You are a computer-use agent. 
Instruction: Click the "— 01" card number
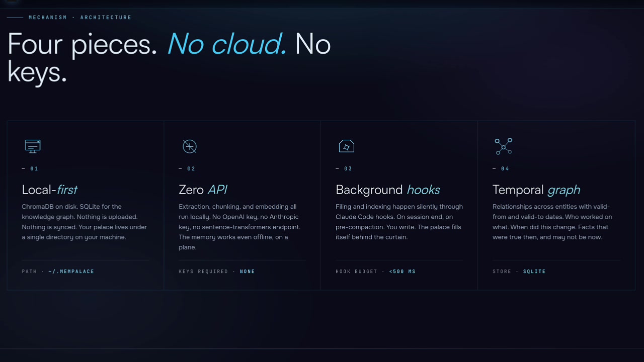point(30,168)
